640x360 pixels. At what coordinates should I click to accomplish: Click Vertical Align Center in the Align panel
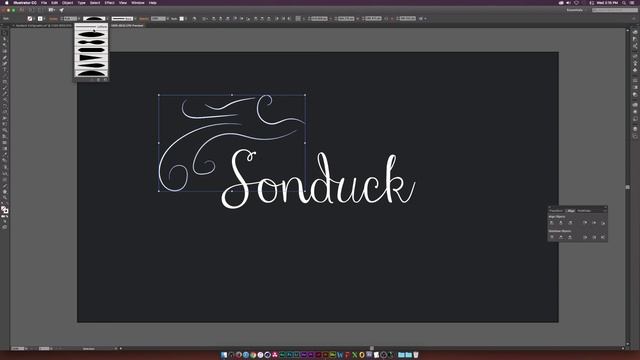pyautogui.click(x=594, y=223)
